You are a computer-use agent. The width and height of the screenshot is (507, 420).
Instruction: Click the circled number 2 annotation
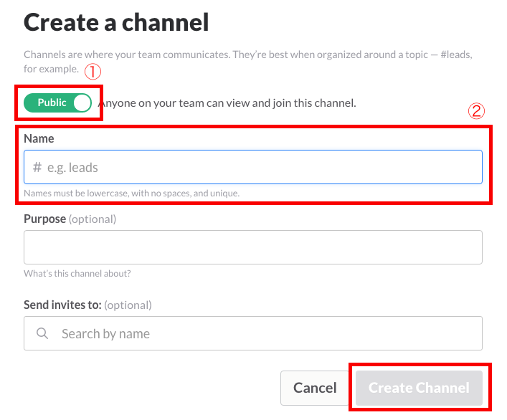tap(476, 111)
